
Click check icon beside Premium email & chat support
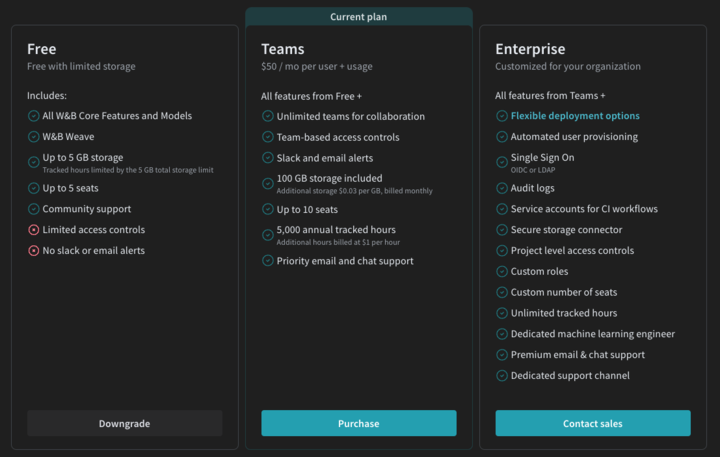point(502,355)
